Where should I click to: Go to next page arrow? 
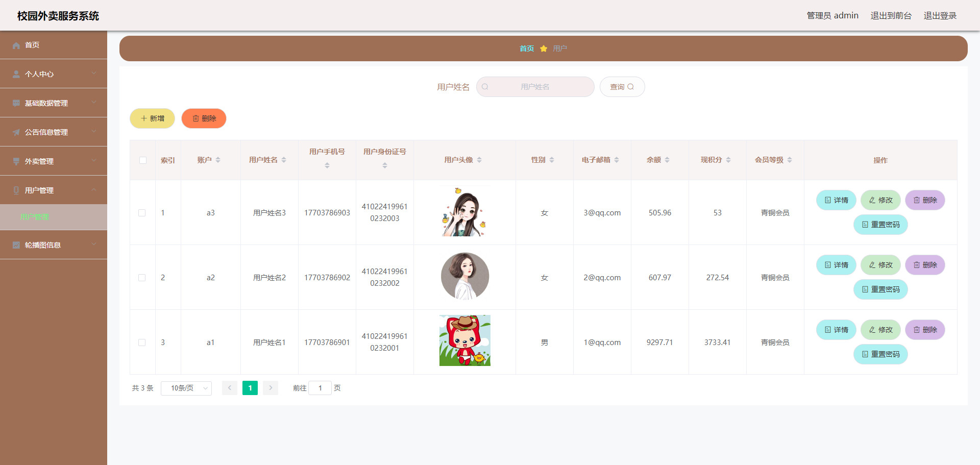[271, 388]
